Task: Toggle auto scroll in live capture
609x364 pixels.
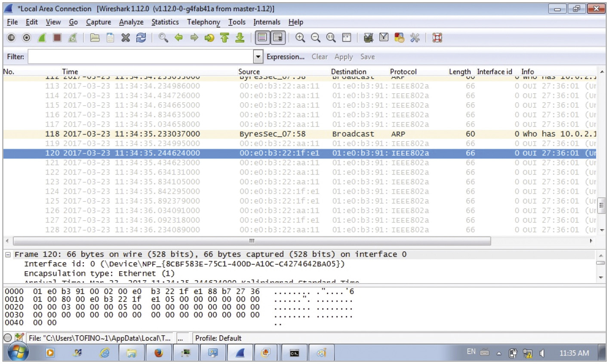Action: [278, 38]
